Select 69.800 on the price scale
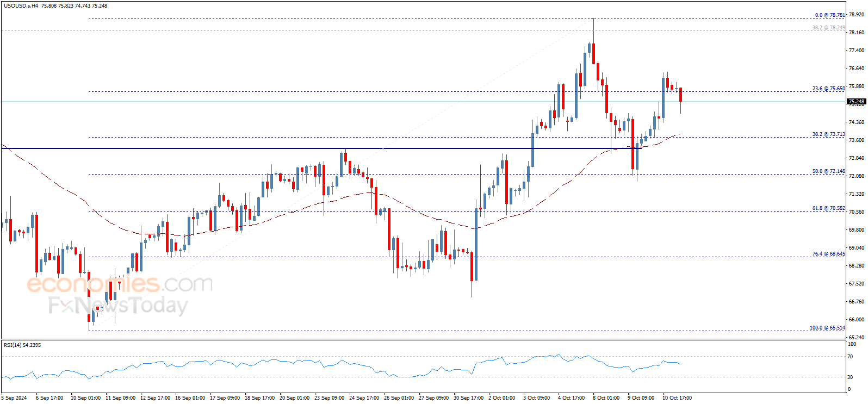The height and width of the screenshot is (404, 868). 857,230
